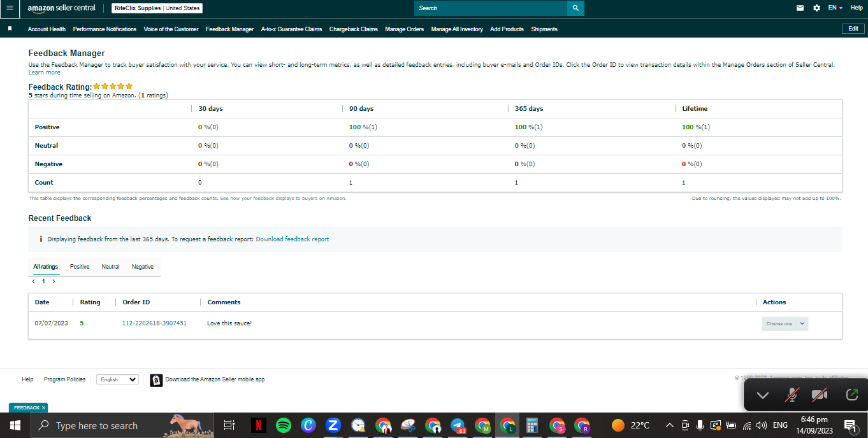Open Manage Orders in navbar
The height and width of the screenshot is (438, 868).
click(x=404, y=29)
